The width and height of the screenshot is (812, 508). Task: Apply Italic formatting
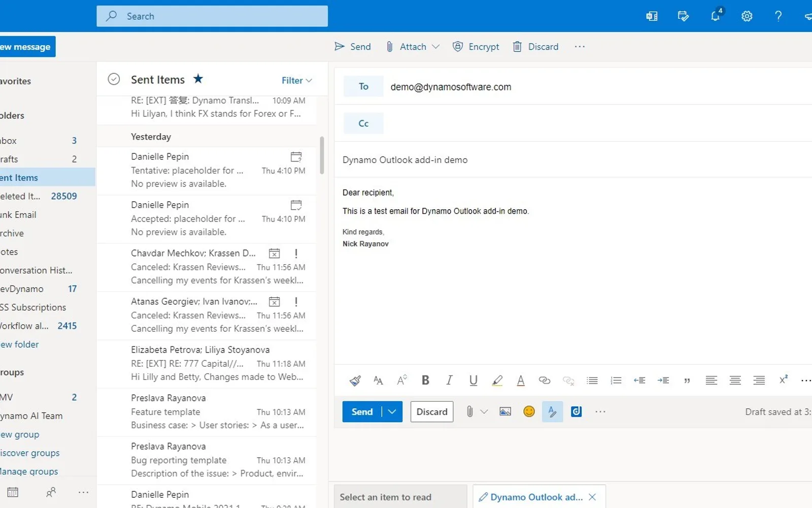pos(449,380)
